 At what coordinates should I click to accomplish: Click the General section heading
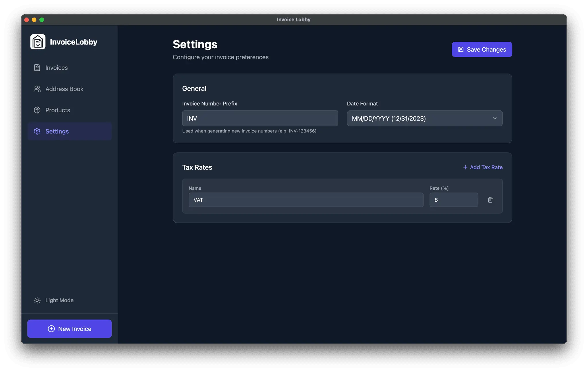pos(194,88)
